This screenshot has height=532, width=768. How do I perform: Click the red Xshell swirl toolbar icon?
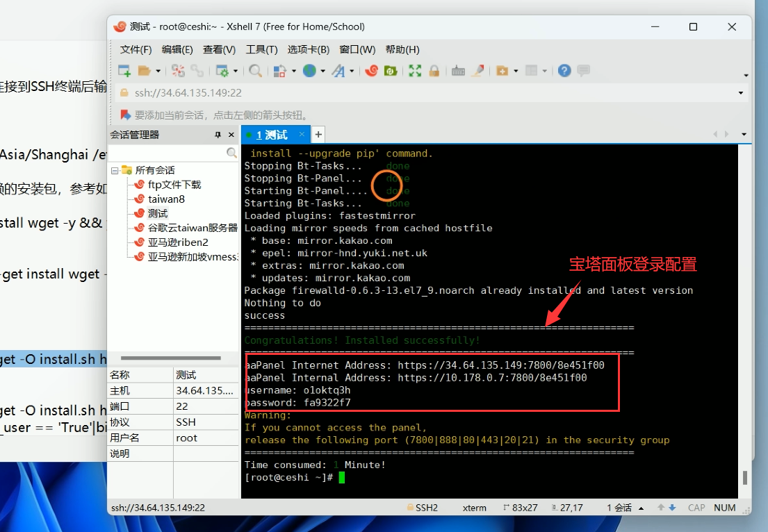click(372, 71)
